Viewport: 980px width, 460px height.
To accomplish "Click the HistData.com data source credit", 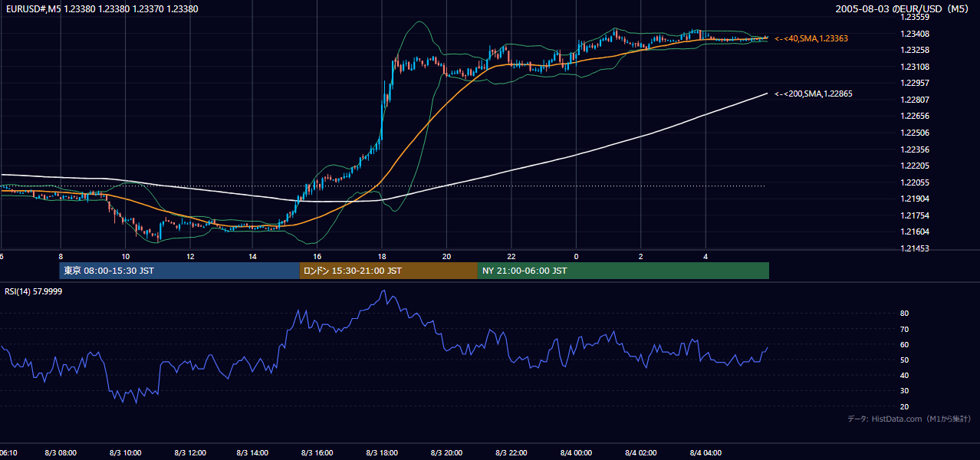I will coord(909,419).
